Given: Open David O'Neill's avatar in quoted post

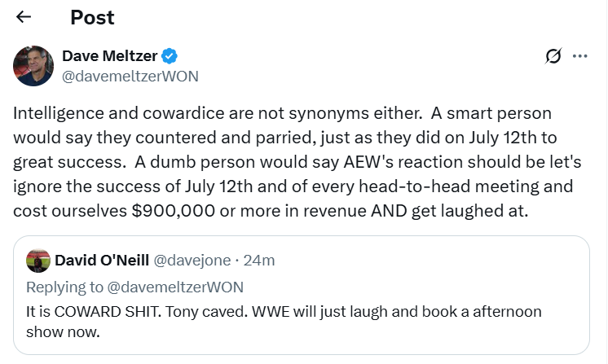Looking at the screenshot, I should coord(38,261).
